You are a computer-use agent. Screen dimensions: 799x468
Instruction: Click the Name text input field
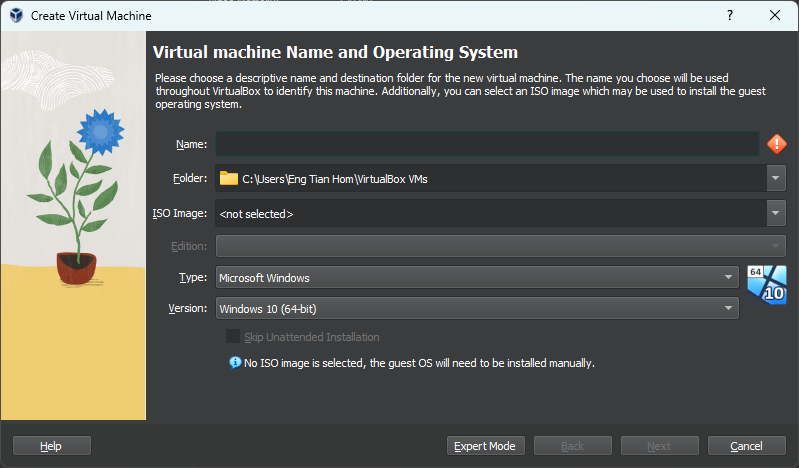pos(488,144)
